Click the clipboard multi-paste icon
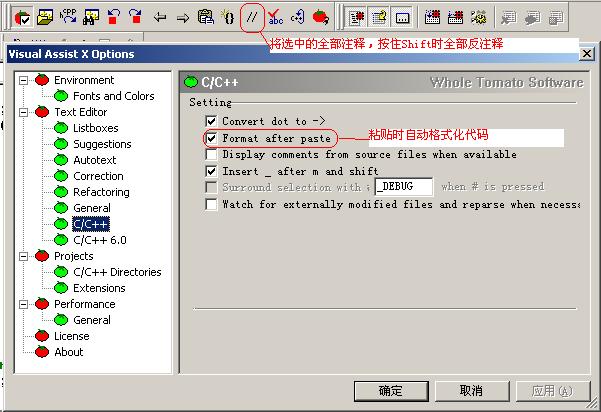The width and height of the screenshot is (601, 412). (205, 17)
